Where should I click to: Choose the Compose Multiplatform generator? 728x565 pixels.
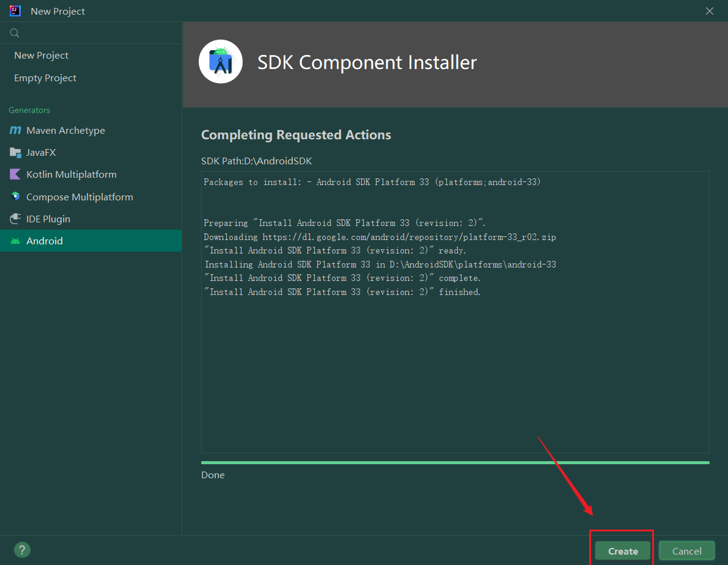(x=91, y=197)
